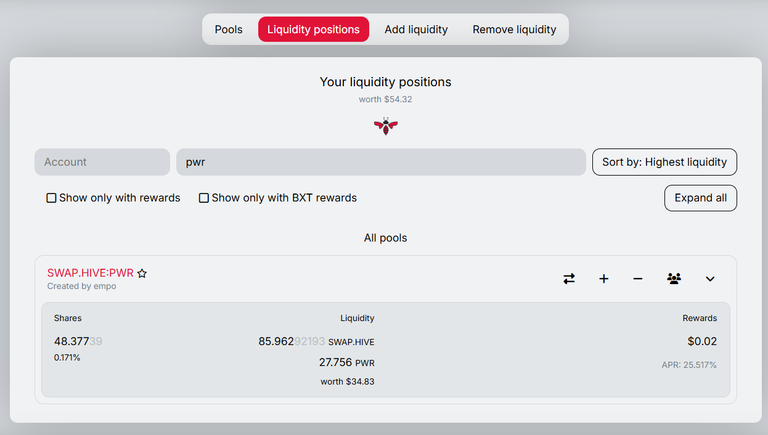
Task: Click the minus icon to remove liquidity
Action: 637,279
